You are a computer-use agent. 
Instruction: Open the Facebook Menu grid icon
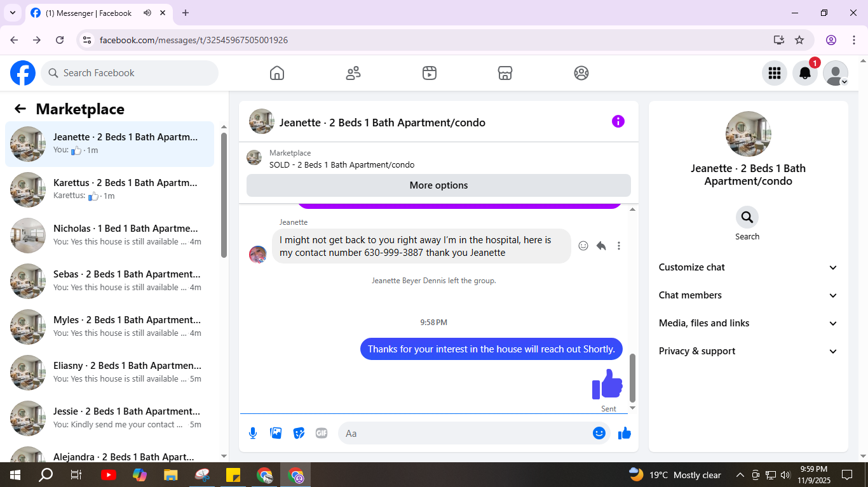coord(775,73)
